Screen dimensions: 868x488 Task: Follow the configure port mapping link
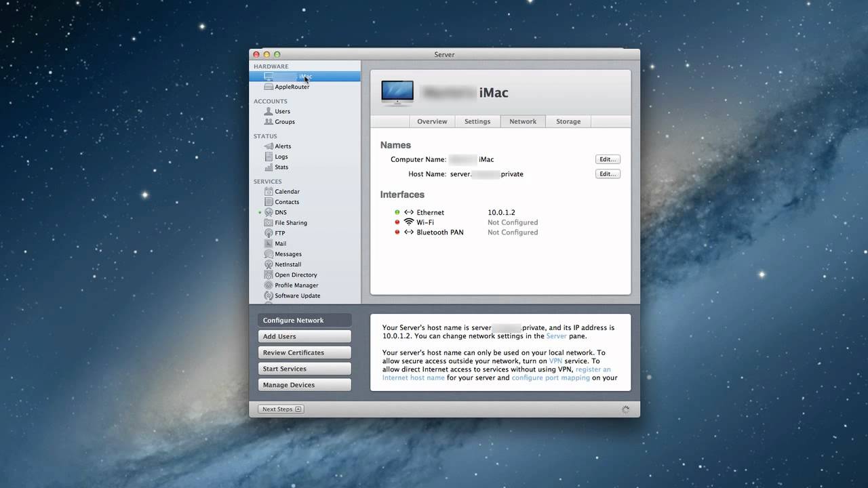point(551,378)
